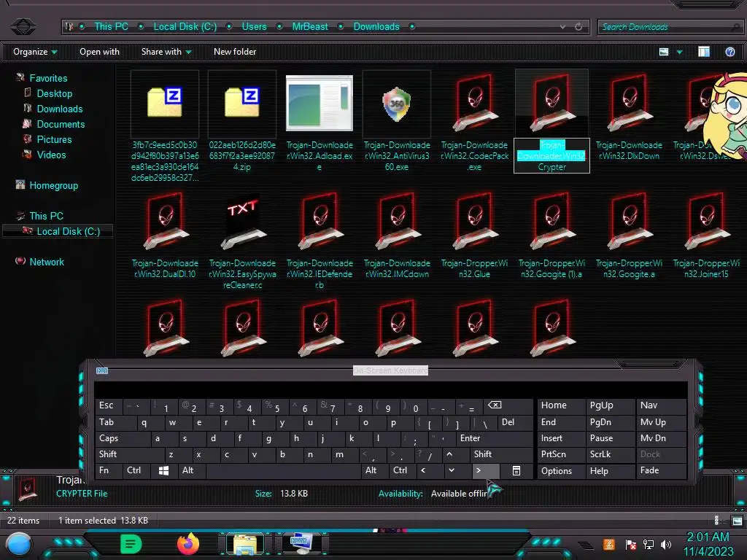Image resolution: width=747 pixels, height=560 pixels.
Task: Select the AntiVirus360.exe shield icon
Action: [397, 104]
